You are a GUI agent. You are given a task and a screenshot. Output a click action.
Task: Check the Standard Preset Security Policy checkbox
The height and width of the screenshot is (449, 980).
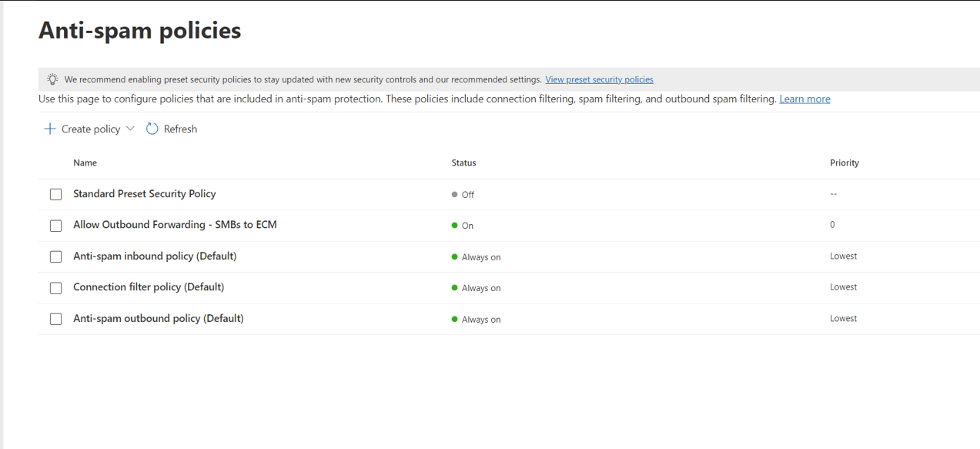click(56, 194)
